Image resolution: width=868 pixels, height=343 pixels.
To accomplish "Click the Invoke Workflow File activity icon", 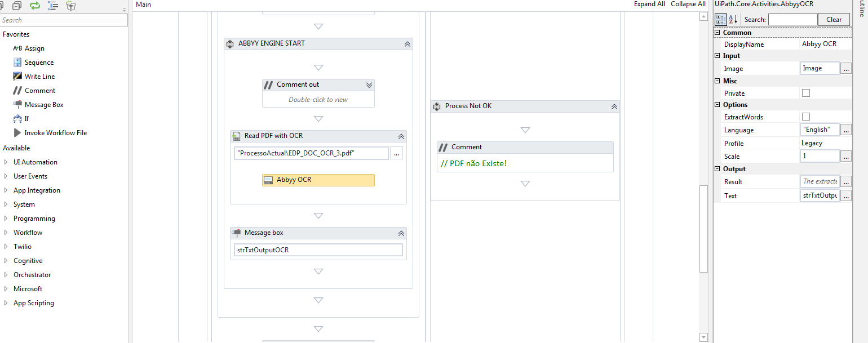I will [17, 133].
